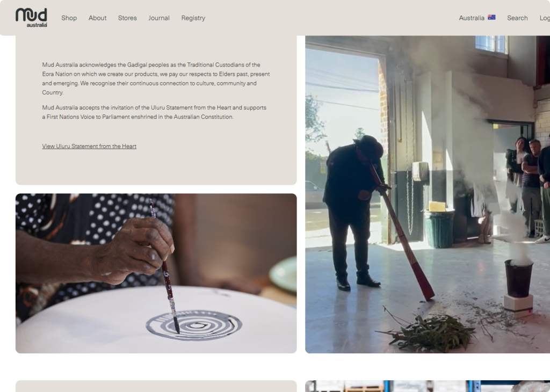Viewport: 550px width, 392px height.
Task: Click the painted concentric circles on the plate
Action: pyautogui.click(x=194, y=325)
